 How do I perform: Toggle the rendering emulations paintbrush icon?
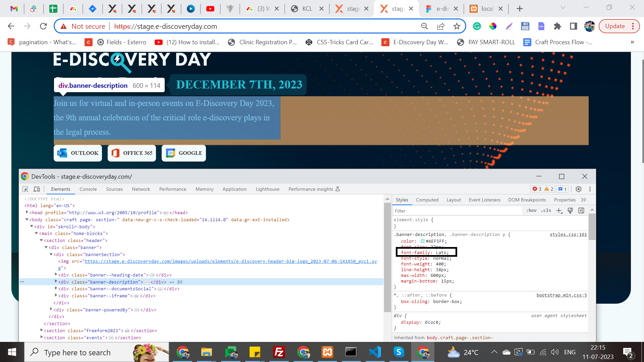[570, 210]
